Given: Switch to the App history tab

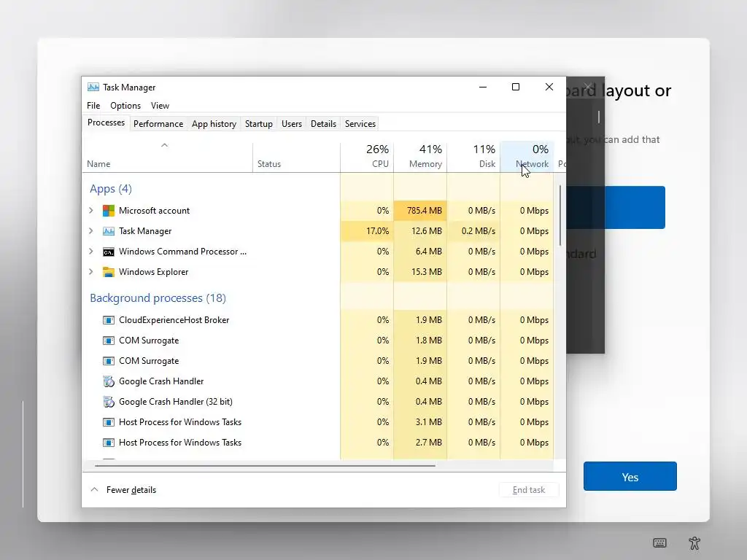Looking at the screenshot, I should [x=214, y=124].
